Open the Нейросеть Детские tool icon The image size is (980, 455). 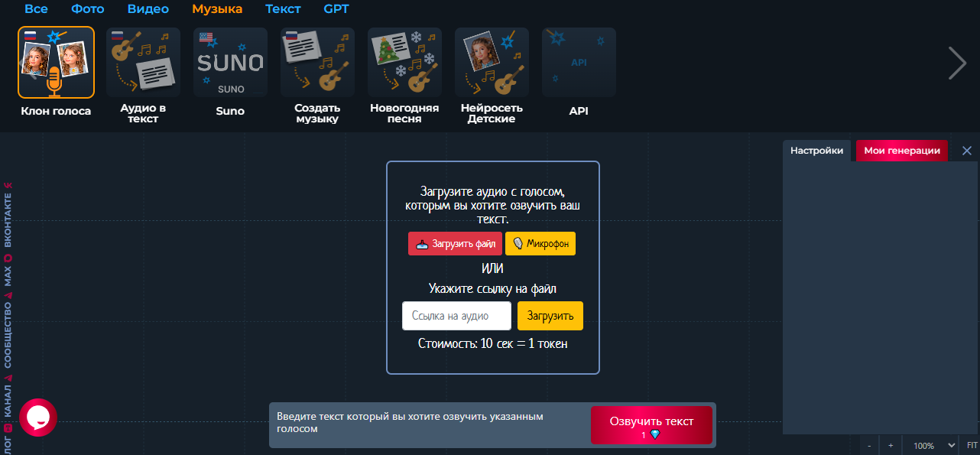(x=492, y=63)
